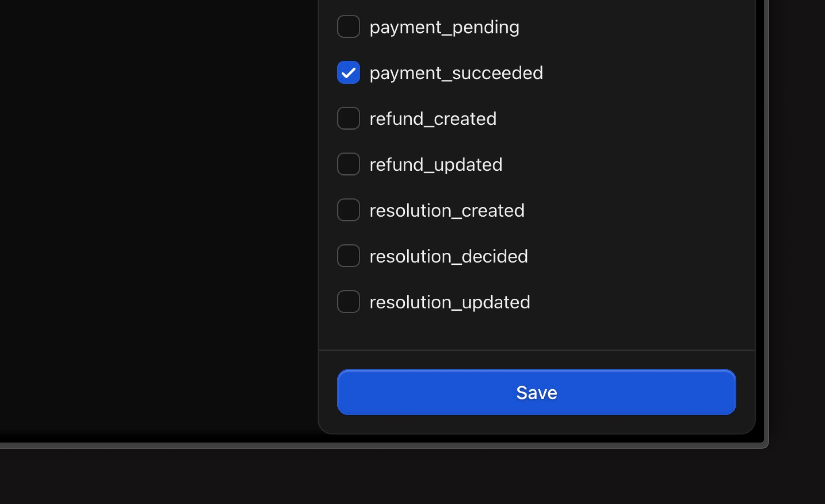Click the resolution_decided label text
The width and height of the screenshot is (825, 504).
pos(449,256)
